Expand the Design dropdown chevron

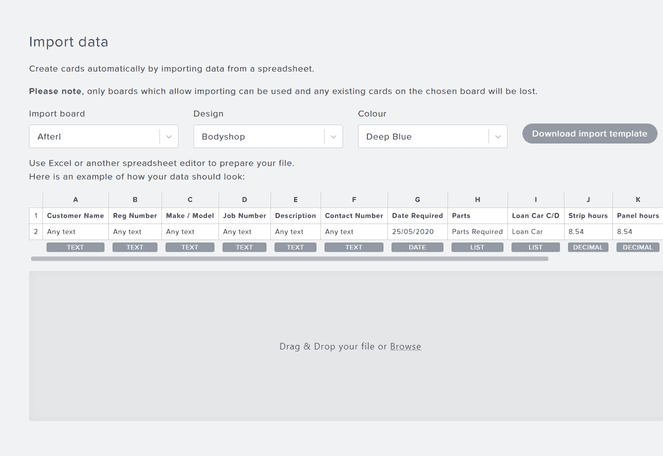tap(332, 137)
